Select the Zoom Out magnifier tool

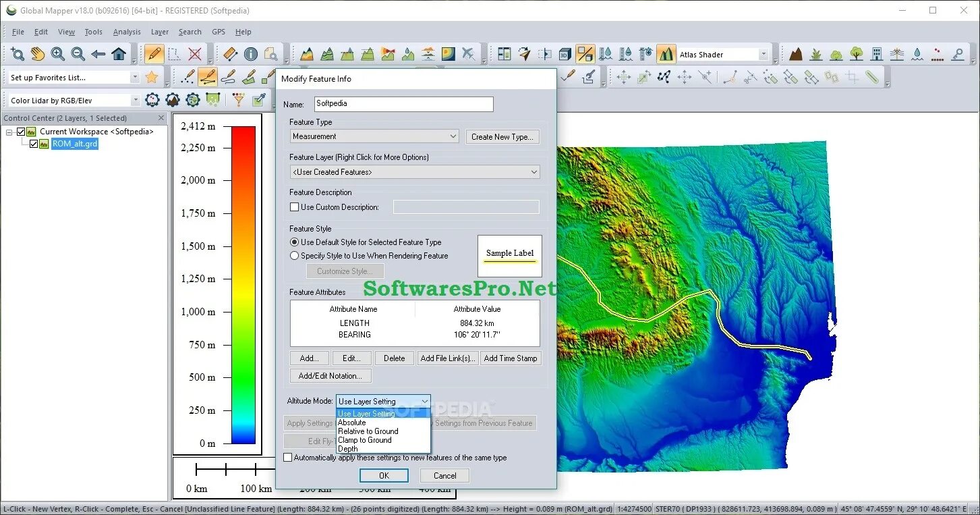78,54
